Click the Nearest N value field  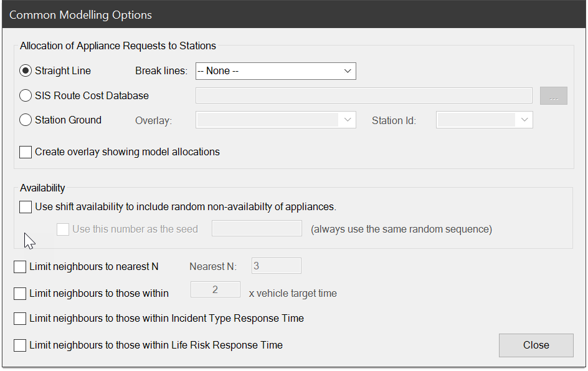pyautogui.click(x=276, y=266)
